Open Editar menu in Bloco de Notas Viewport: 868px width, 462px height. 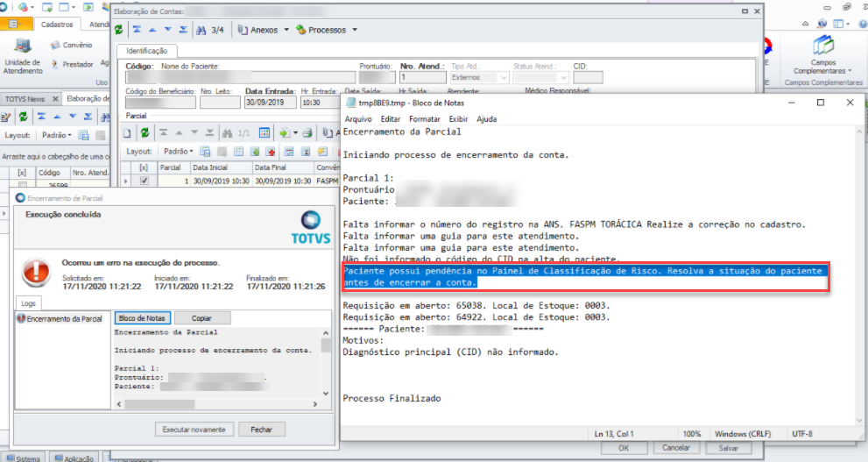391,119
